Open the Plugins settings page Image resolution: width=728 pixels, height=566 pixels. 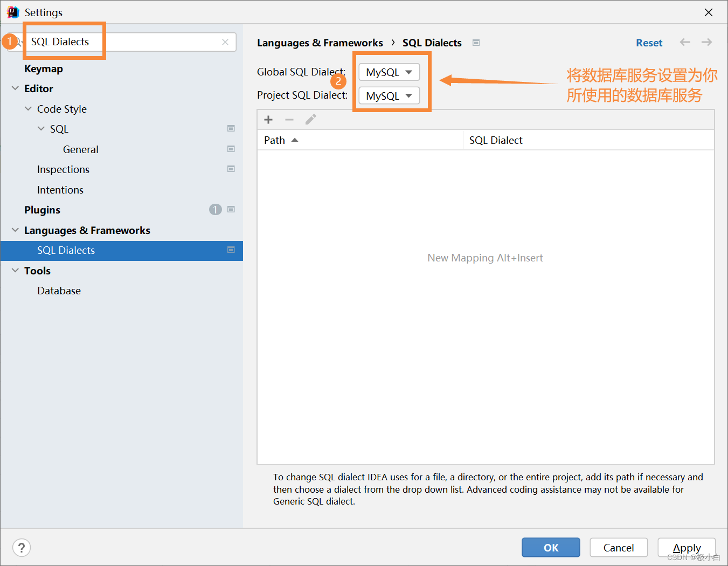click(42, 210)
